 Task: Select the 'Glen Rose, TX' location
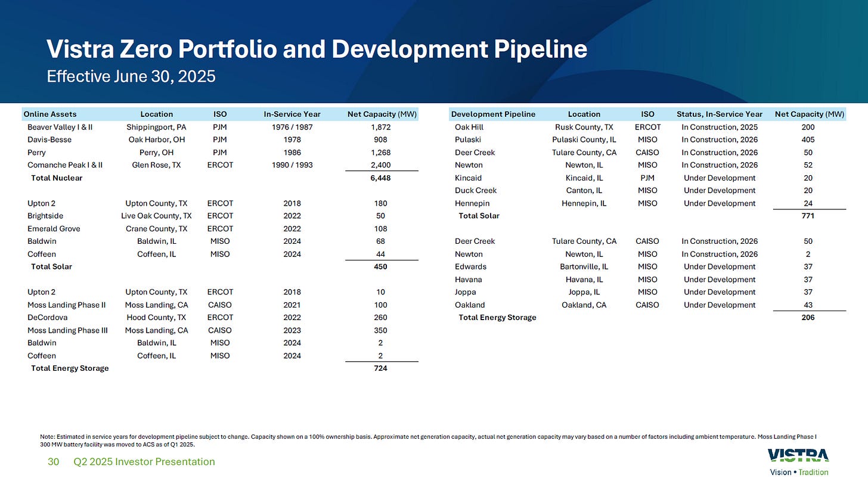tap(156, 165)
